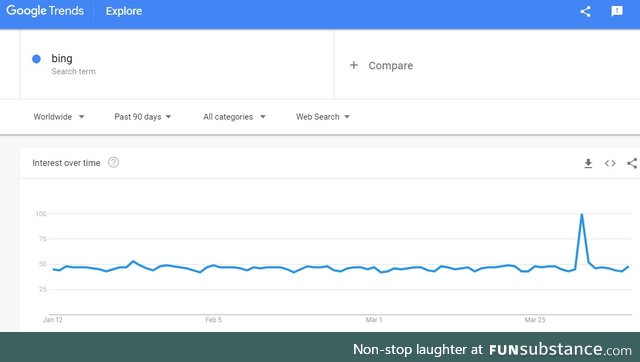Click the blue dot beside the bing term
This screenshot has height=362, width=640.
pyautogui.click(x=36, y=59)
